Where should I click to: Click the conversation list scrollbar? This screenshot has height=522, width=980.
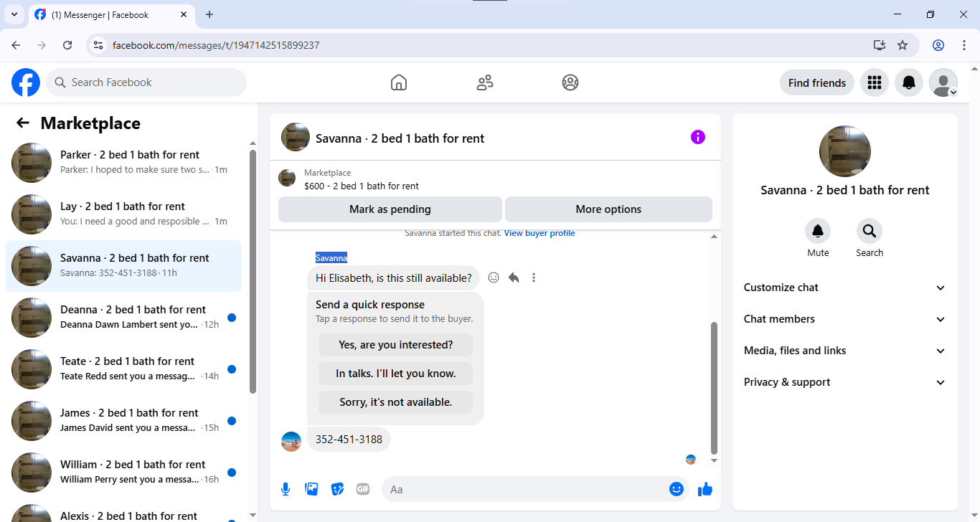pyautogui.click(x=253, y=271)
